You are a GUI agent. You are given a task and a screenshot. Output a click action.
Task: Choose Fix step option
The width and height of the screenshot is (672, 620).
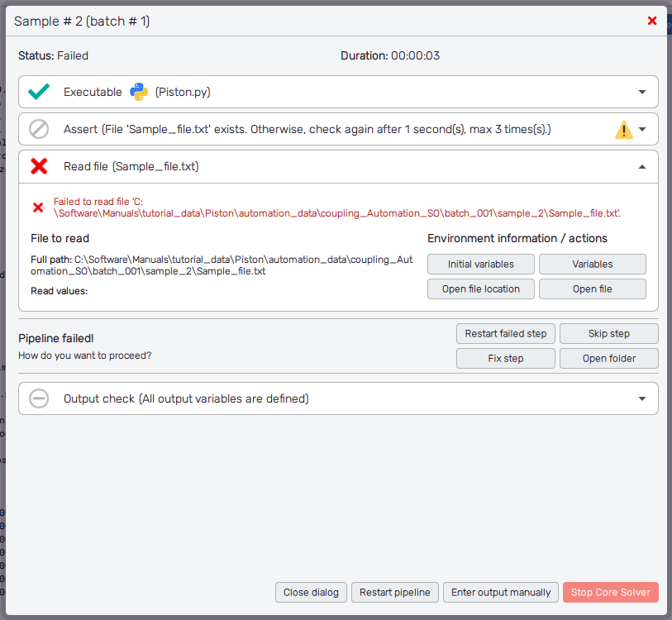point(505,359)
